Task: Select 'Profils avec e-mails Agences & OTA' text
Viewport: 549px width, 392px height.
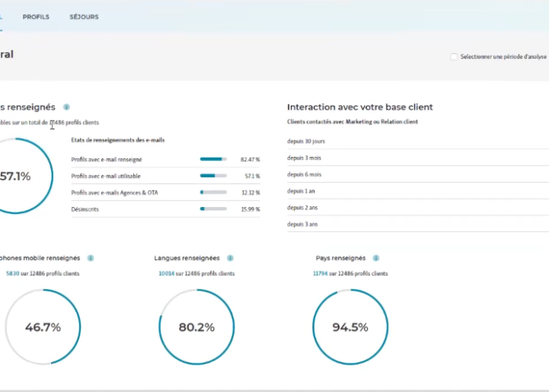Action: [115, 193]
